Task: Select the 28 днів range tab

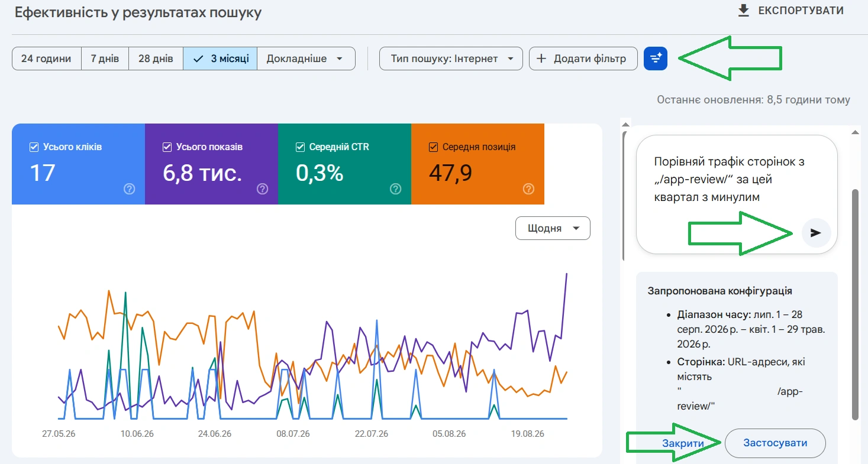Action: click(x=156, y=59)
